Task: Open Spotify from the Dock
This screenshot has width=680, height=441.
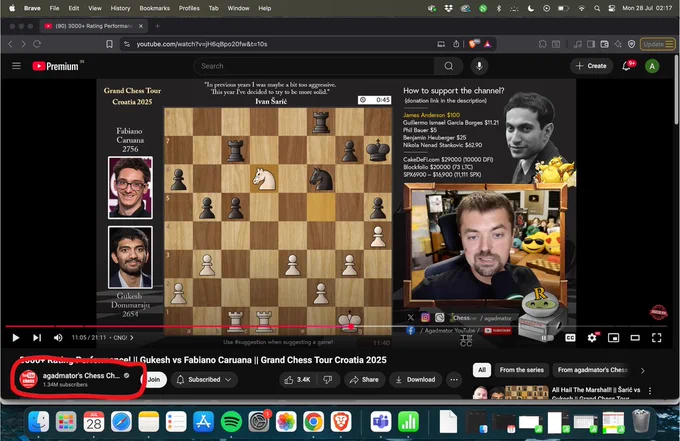Action: [x=231, y=421]
